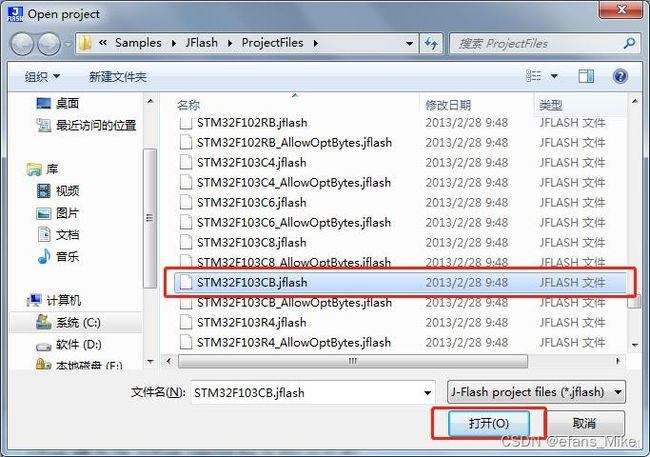
Task: Click the 打开(O) Open button
Action: point(489,423)
